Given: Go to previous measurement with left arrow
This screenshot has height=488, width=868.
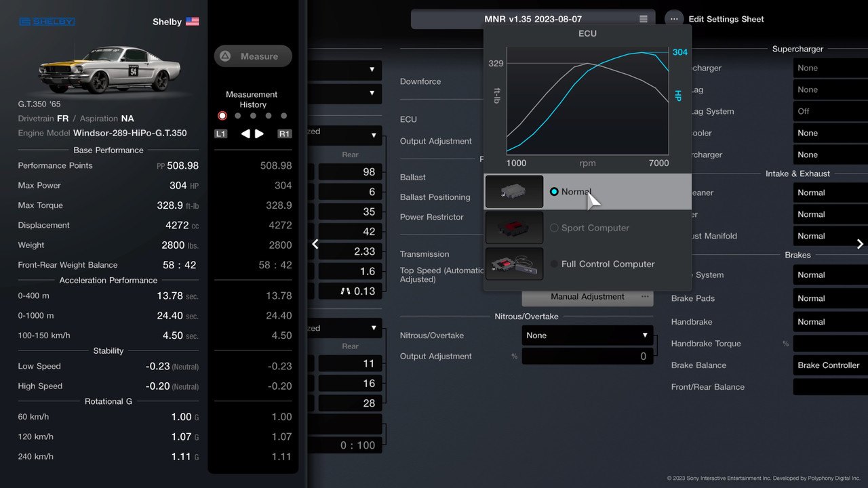Looking at the screenshot, I should pos(245,134).
